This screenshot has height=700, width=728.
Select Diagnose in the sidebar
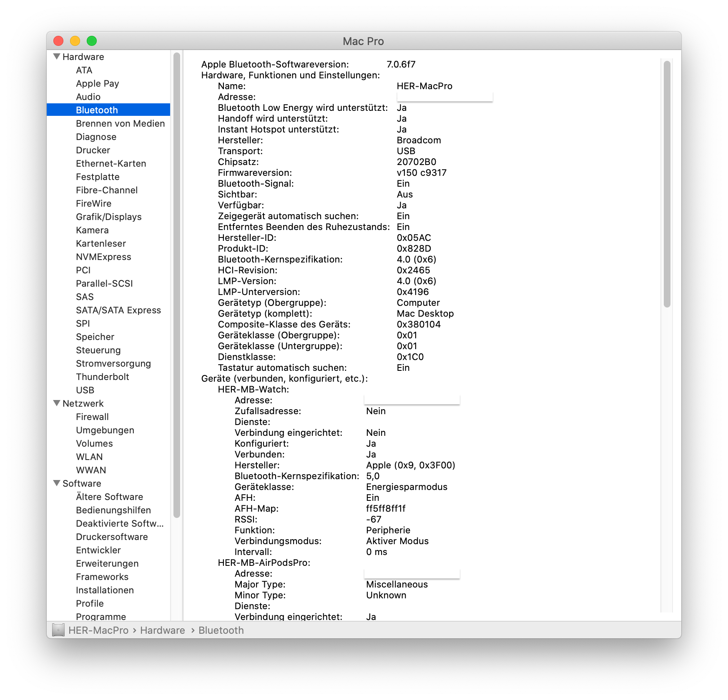coord(96,137)
